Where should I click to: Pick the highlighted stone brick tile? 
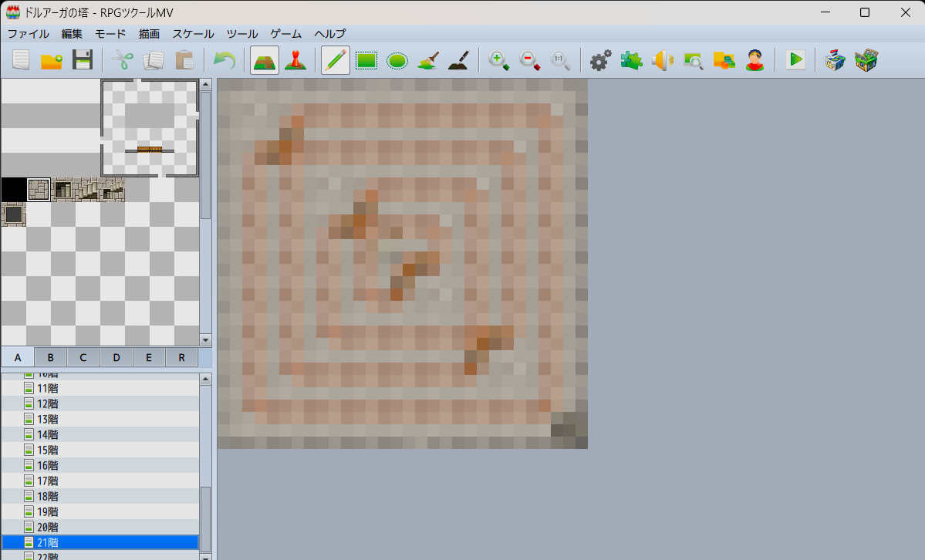pyautogui.click(x=39, y=190)
